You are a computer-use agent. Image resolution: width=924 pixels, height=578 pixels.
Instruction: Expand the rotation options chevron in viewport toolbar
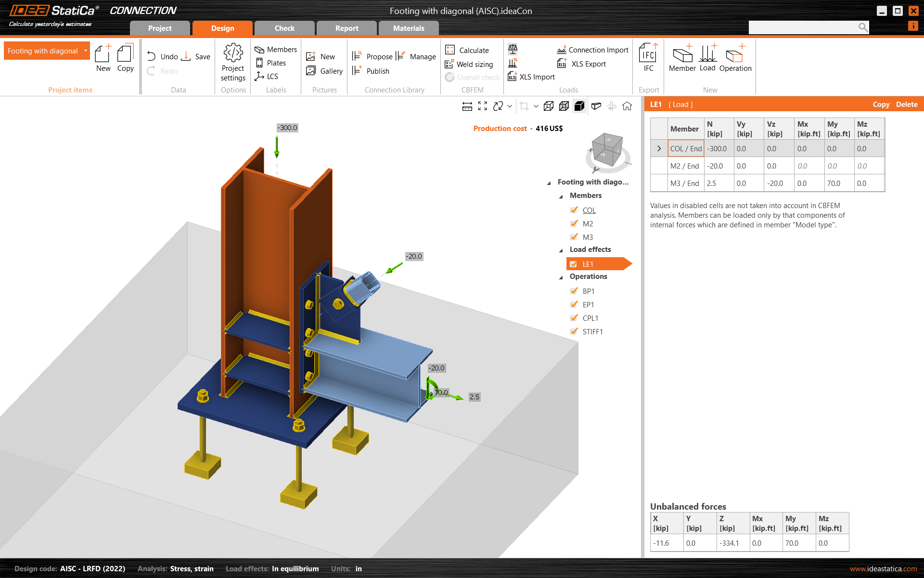[x=509, y=106]
